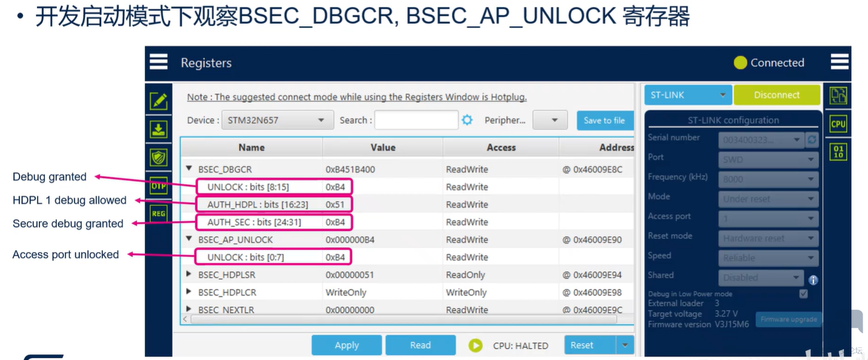Open the Peripheral dropdown

click(x=550, y=120)
